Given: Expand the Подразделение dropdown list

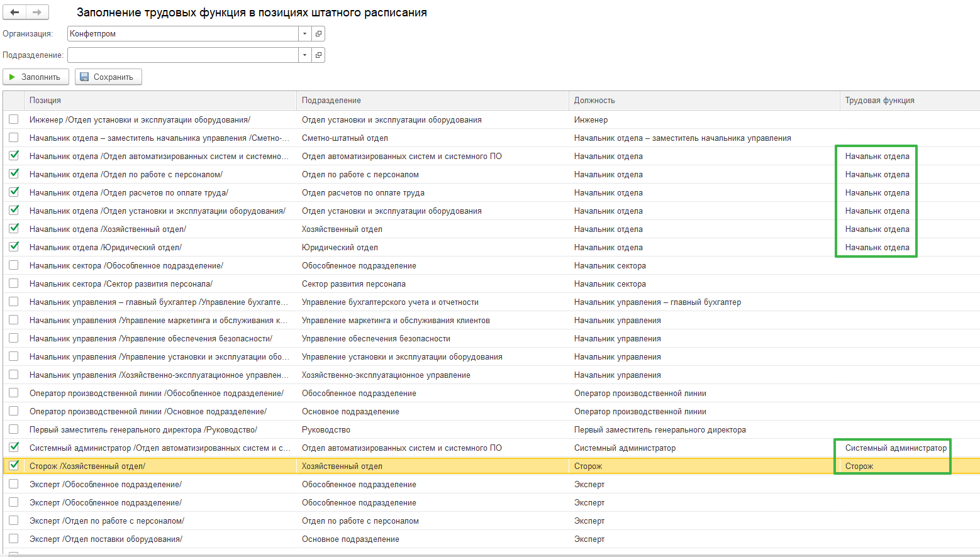Looking at the screenshot, I should [304, 55].
